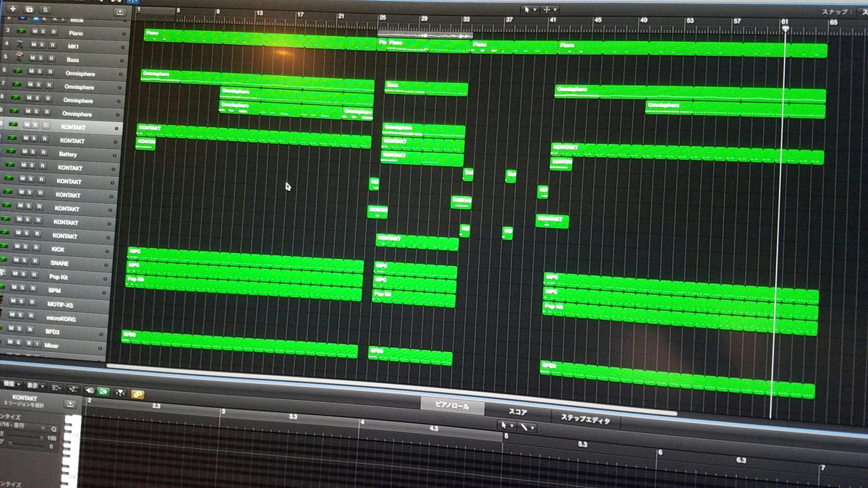Image resolution: width=868 pixels, height=488 pixels.
Task: Solo the Piano track
Action: coord(43,32)
